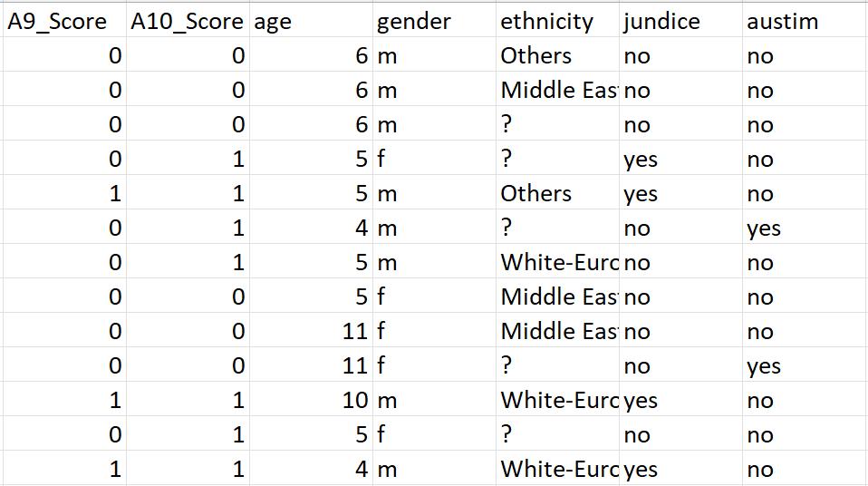Click the first age 4 cell

[311, 228]
